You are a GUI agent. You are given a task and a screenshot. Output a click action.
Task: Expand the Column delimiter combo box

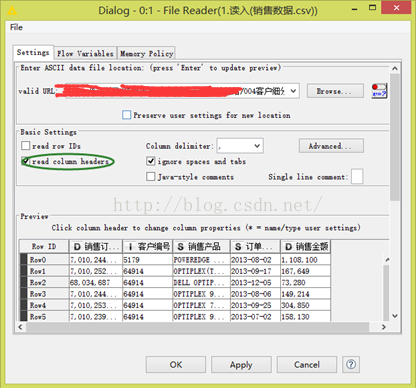257,146
